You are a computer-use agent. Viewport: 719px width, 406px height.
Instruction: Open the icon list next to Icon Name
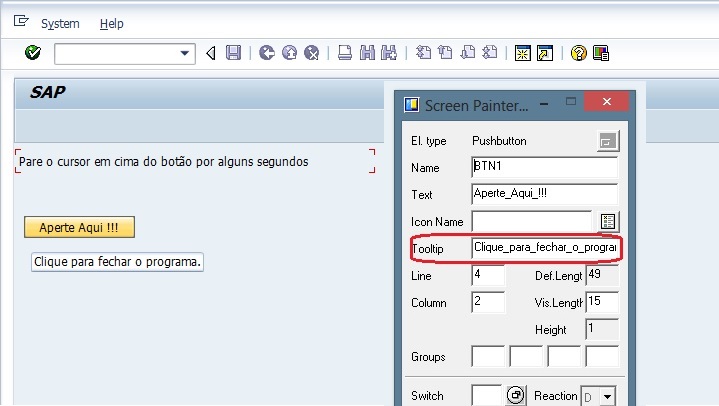[x=608, y=221]
